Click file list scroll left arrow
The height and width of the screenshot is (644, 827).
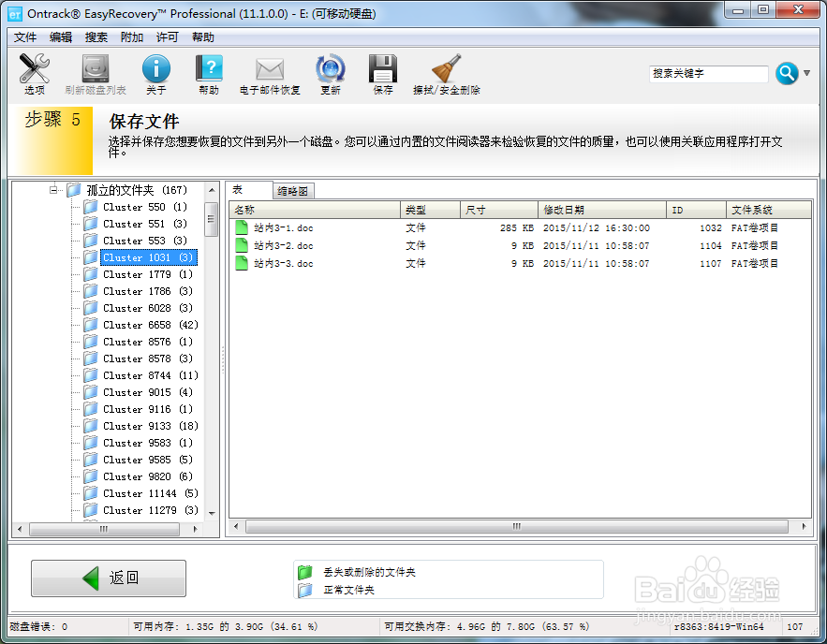[236, 526]
